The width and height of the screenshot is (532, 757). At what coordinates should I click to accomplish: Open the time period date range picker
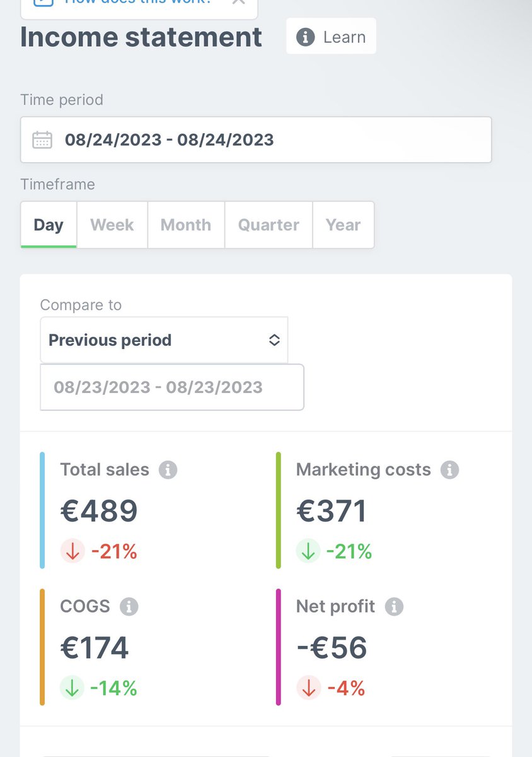pyautogui.click(x=256, y=139)
